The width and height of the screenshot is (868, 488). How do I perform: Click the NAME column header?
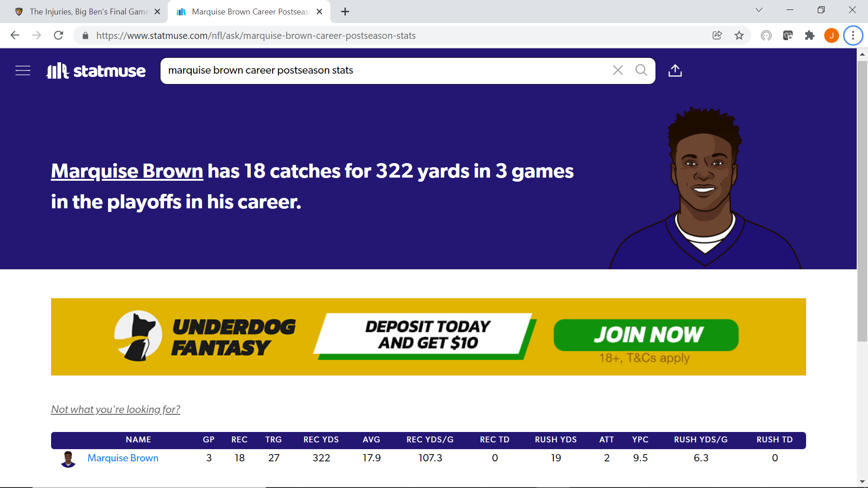pyautogui.click(x=138, y=440)
